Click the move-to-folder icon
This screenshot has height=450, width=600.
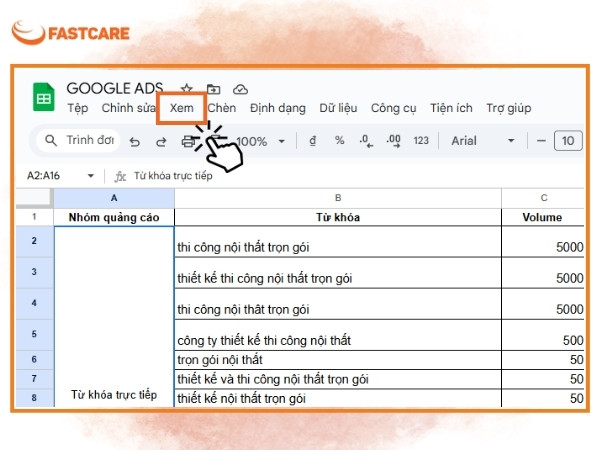pos(214,89)
